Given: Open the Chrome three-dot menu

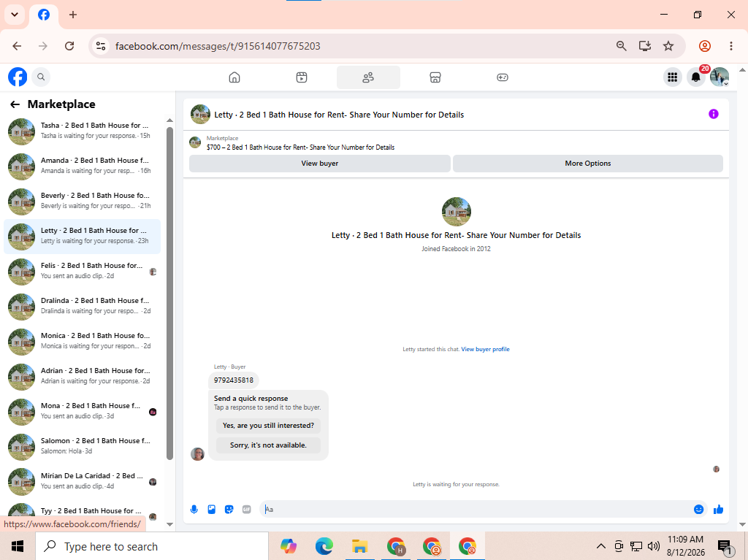Looking at the screenshot, I should [730, 46].
